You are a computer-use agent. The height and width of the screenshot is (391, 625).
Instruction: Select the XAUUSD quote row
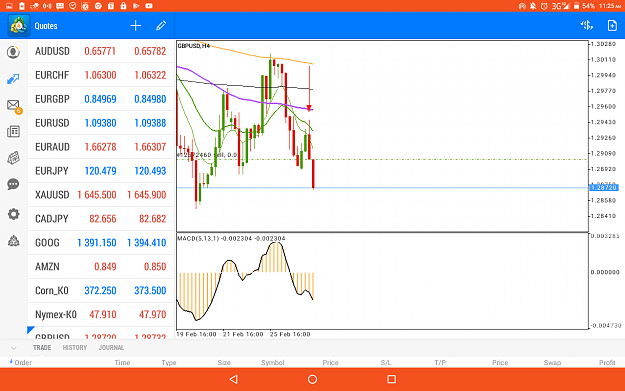pyautogui.click(x=101, y=195)
